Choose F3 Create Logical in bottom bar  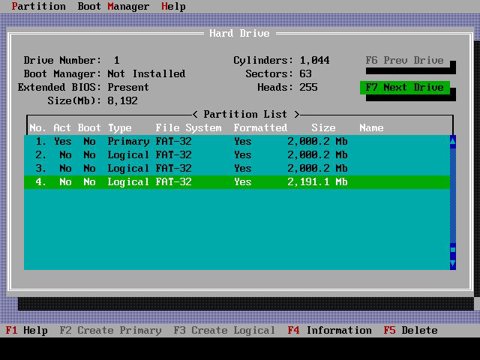pyautogui.click(x=224, y=330)
